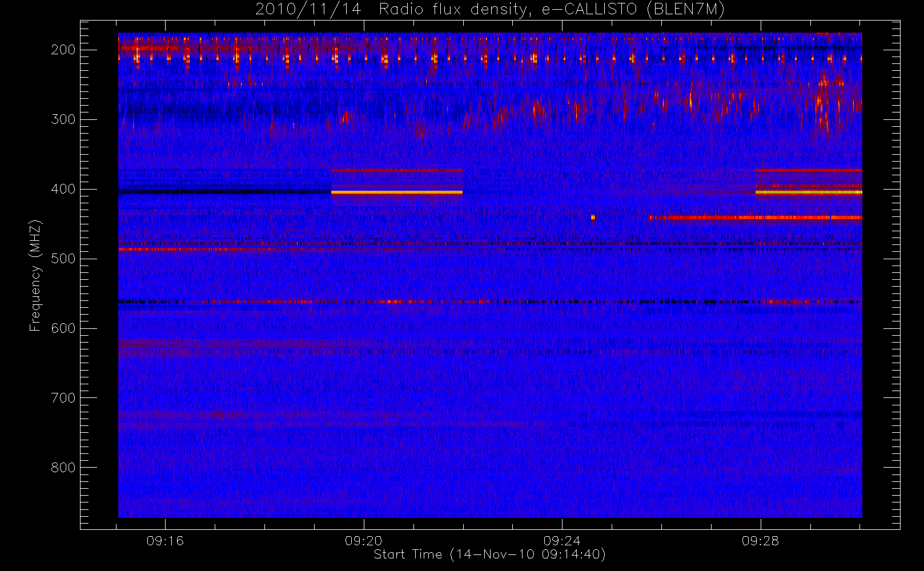Click the 300 frequency tick label
Screen dimensions: 924x571
coord(63,119)
